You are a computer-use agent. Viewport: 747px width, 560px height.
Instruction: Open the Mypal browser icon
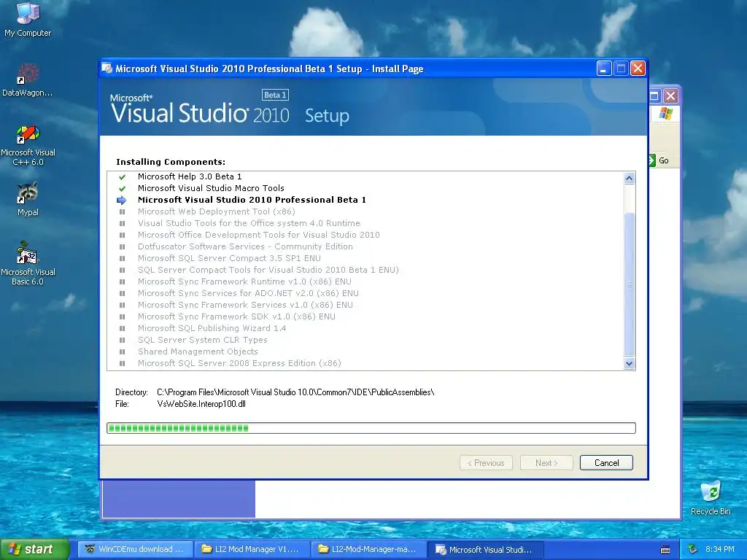click(28, 199)
